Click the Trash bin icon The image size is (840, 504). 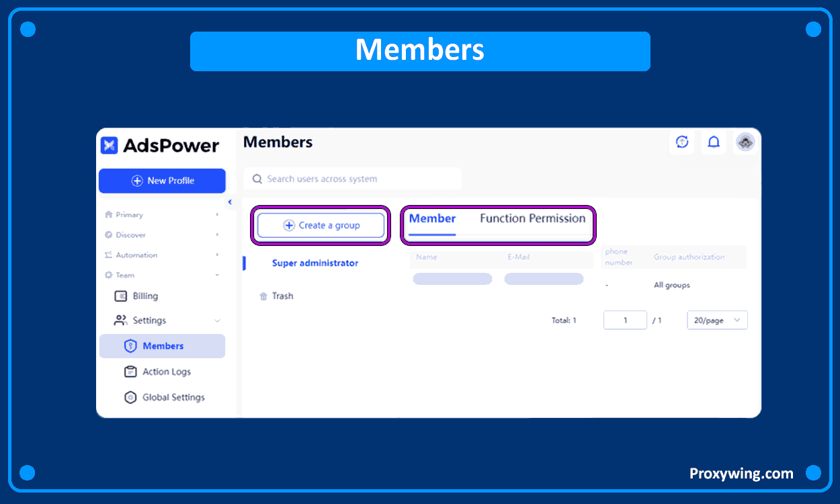pyautogui.click(x=263, y=296)
